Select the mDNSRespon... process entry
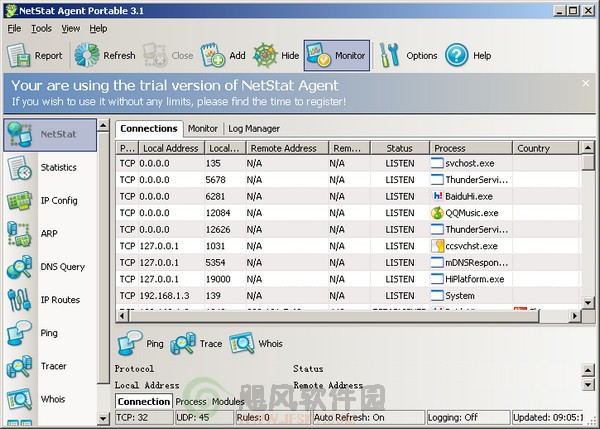The height and width of the screenshot is (429, 600). [x=470, y=263]
